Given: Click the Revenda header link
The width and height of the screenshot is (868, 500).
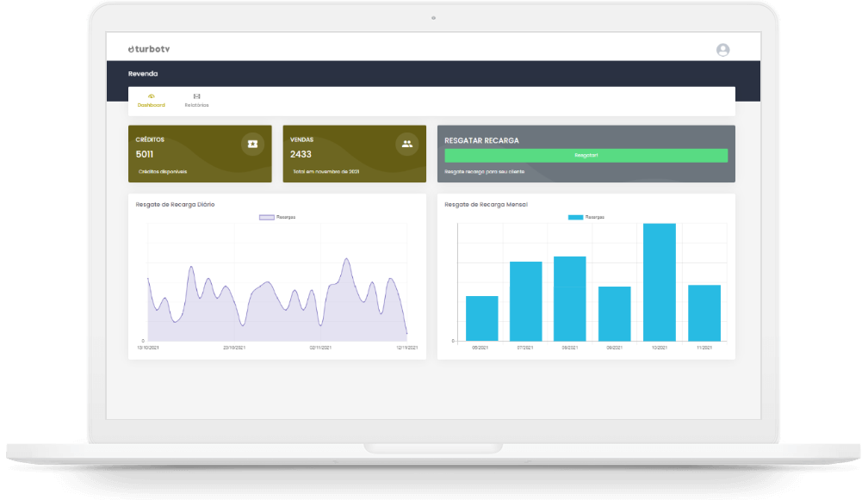Looking at the screenshot, I should pos(143,74).
